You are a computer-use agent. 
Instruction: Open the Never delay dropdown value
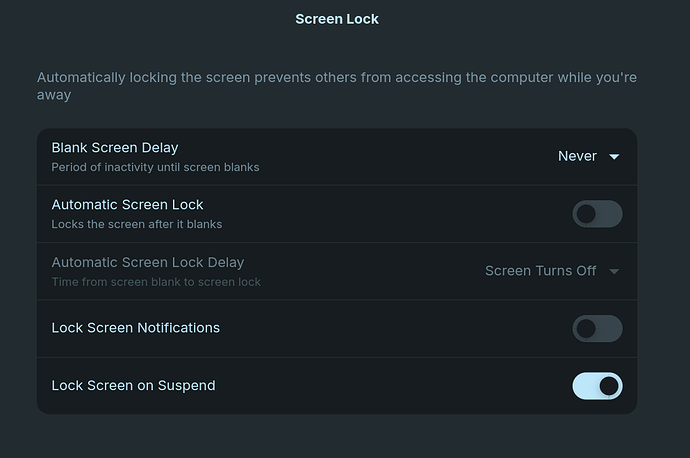577,156
